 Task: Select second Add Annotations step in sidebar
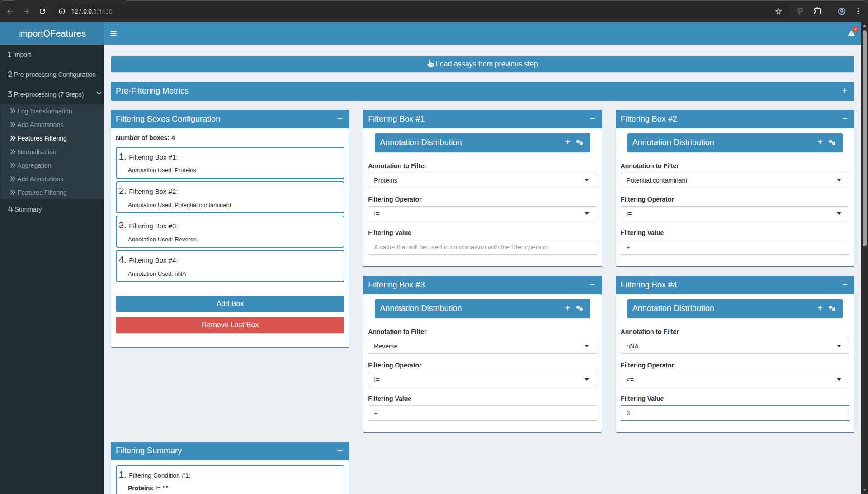pyautogui.click(x=52, y=179)
